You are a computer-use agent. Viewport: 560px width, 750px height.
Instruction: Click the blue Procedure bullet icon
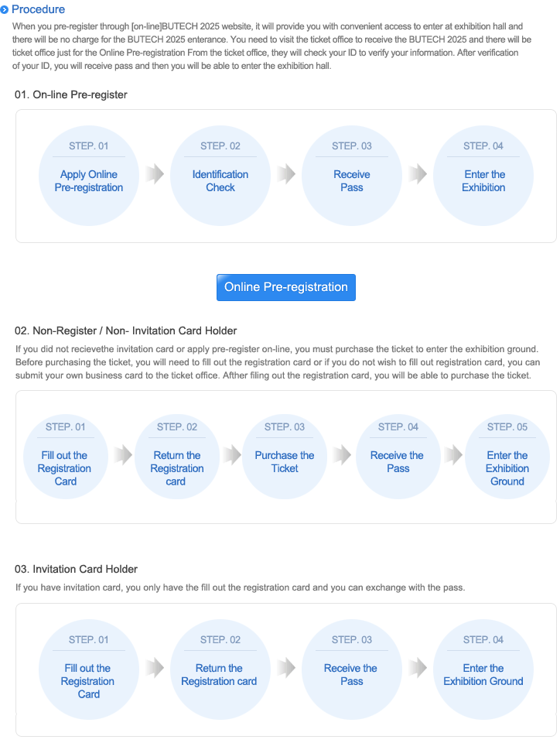(x=5, y=9)
